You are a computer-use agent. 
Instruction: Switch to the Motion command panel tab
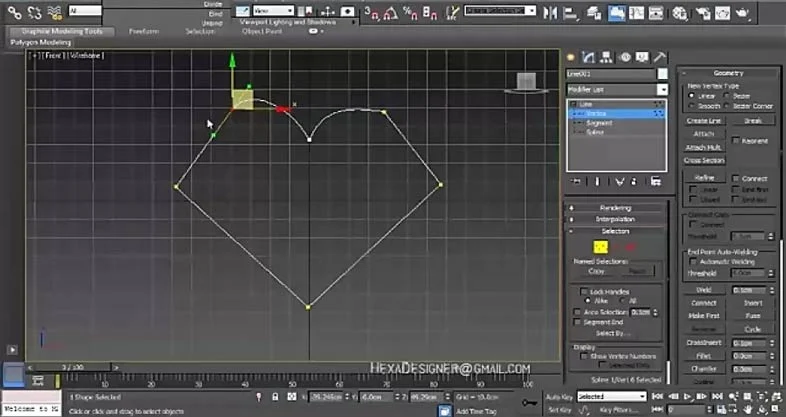point(625,57)
